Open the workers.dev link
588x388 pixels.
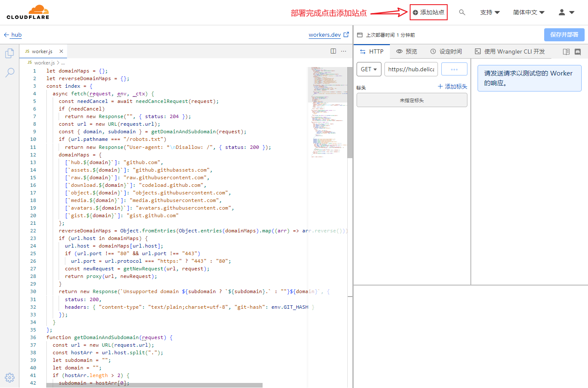click(325, 35)
